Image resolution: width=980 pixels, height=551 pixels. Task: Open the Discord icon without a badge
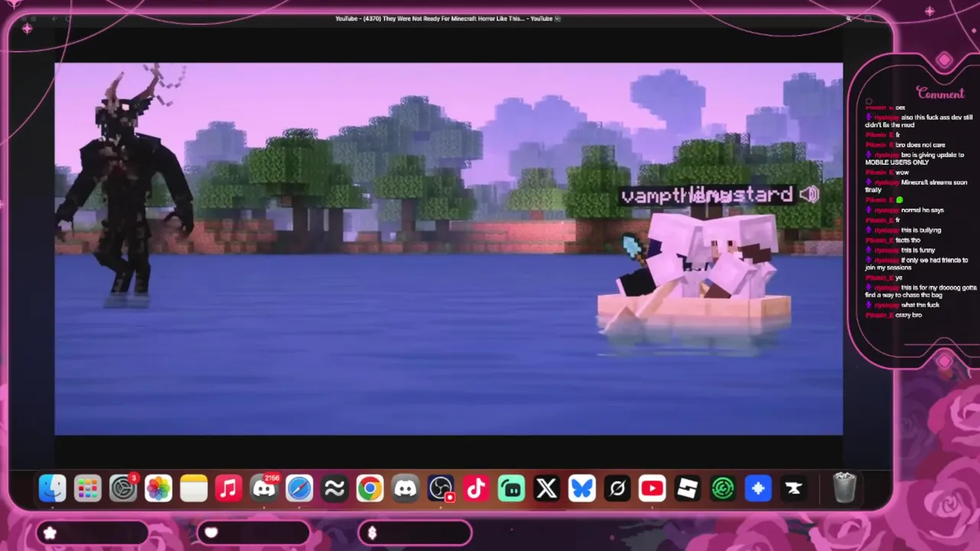405,488
